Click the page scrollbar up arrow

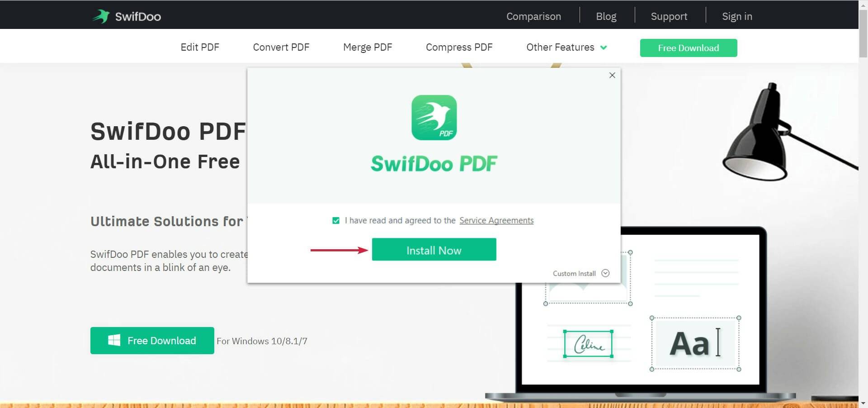pyautogui.click(x=863, y=4)
